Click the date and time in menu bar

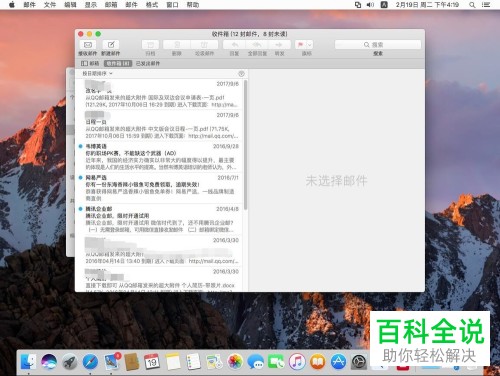[x=427, y=5]
